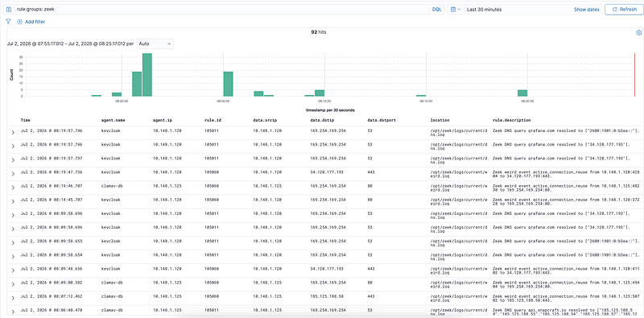Expand the row at 08:19:47.736
The width and height of the screenshot is (644, 318).
pos(13,174)
